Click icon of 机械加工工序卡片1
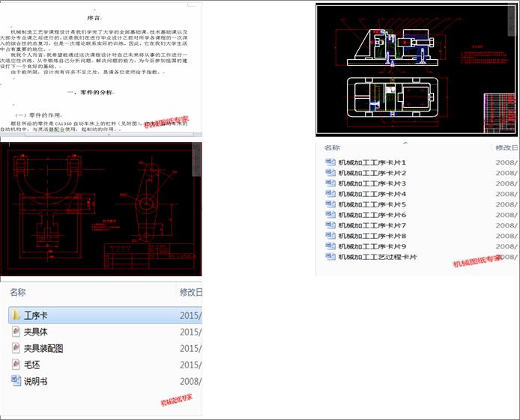Image resolution: width=520 pixels, height=420 pixels. click(x=330, y=162)
